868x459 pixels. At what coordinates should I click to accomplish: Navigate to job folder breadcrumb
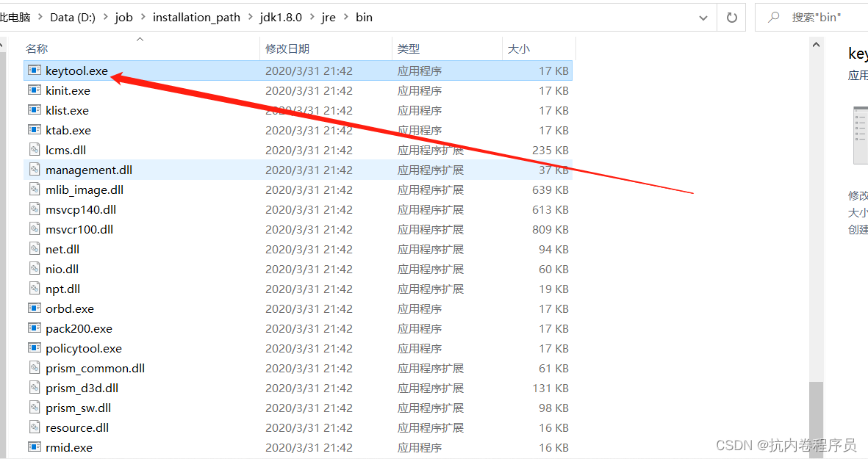coord(124,18)
